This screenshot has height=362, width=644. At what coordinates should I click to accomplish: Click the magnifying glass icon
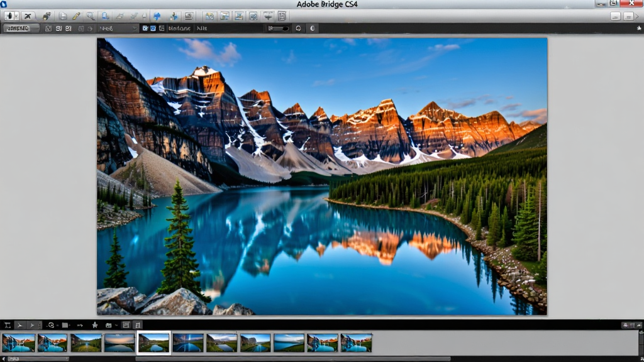tap(91, 16)
